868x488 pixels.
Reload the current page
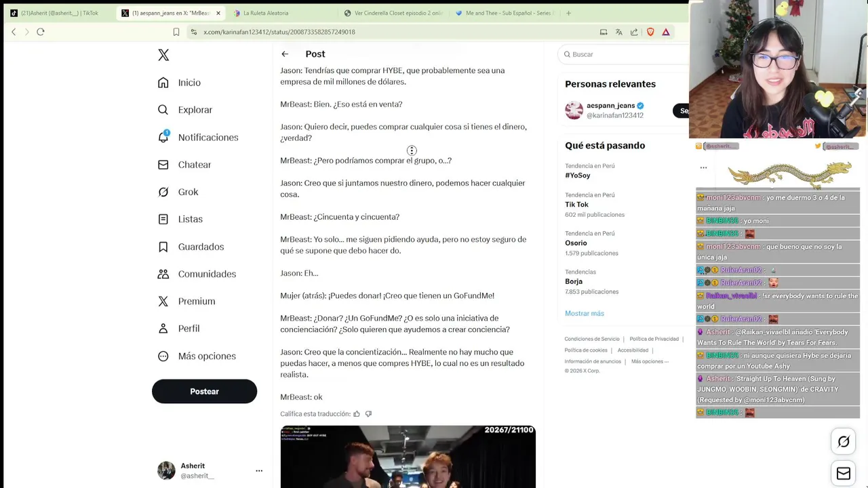tap(41, 32)
